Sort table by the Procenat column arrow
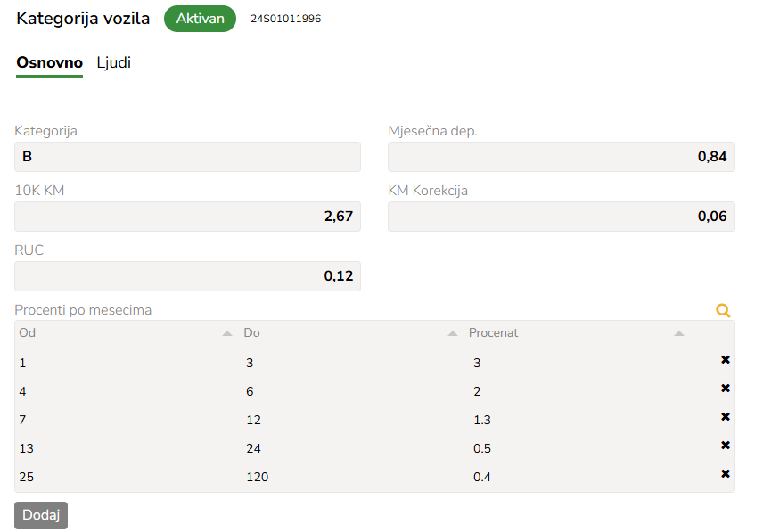763x532 pixels. point(679,333)
